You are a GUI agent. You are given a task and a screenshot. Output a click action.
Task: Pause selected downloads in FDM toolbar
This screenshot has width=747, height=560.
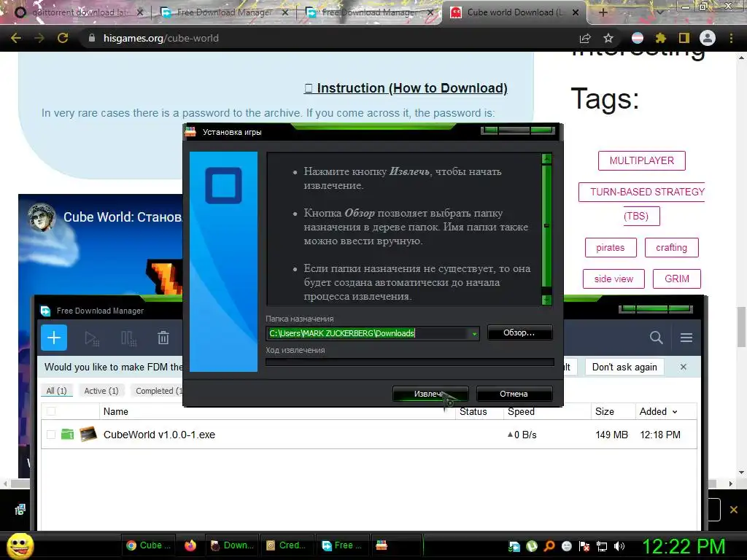point(128,338)
